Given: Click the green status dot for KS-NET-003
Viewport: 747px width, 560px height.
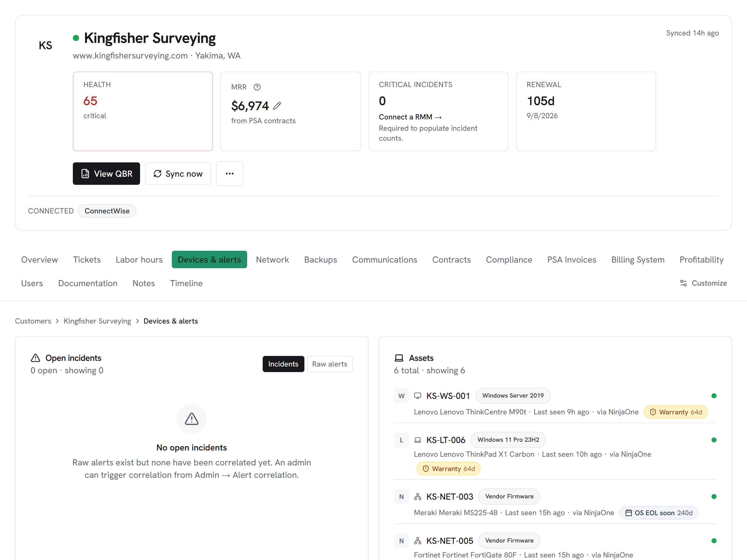Looking at the screenshot, I should (x=714, y=497).
